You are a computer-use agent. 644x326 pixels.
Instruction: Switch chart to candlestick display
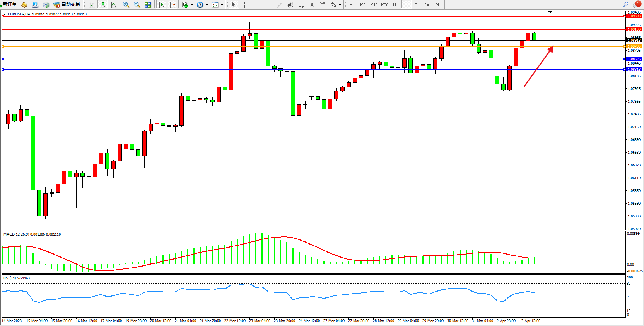(102, 5)
